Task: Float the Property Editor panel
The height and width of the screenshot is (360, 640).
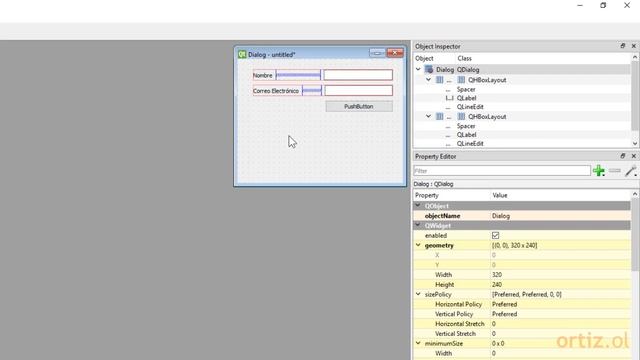Action: pos(622,156)
